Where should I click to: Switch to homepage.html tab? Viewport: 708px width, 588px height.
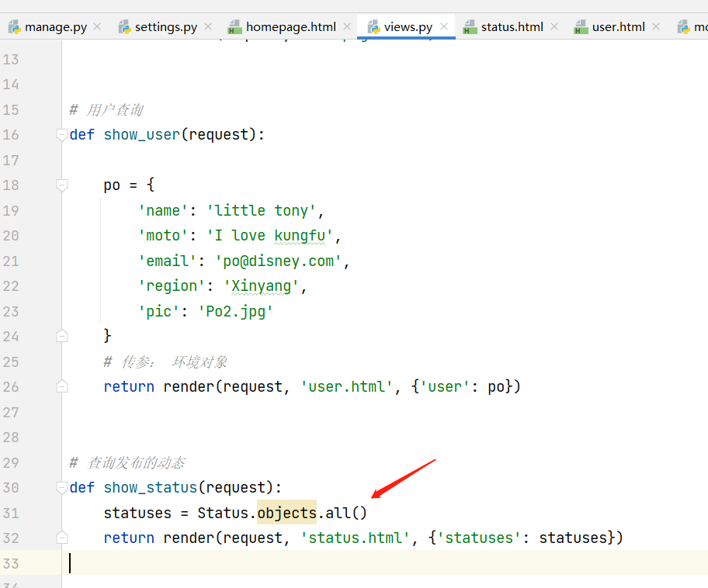(x=290, y=27)
